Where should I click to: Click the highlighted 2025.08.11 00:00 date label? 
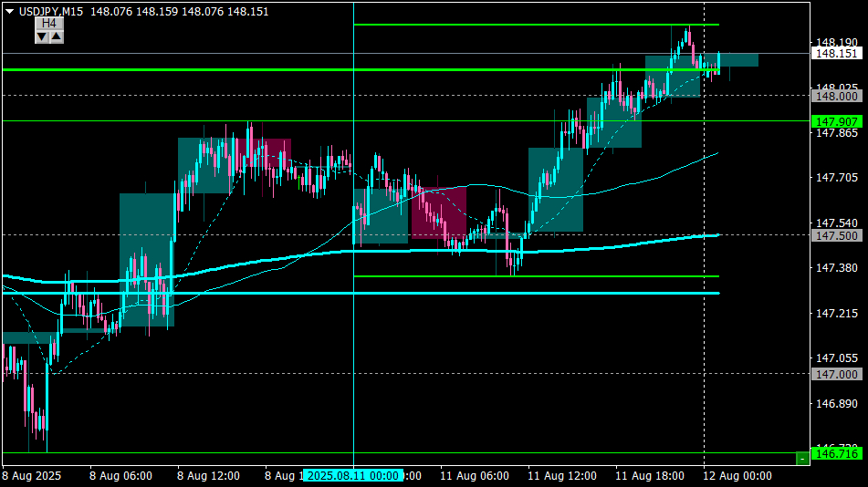tap(353, 476)
